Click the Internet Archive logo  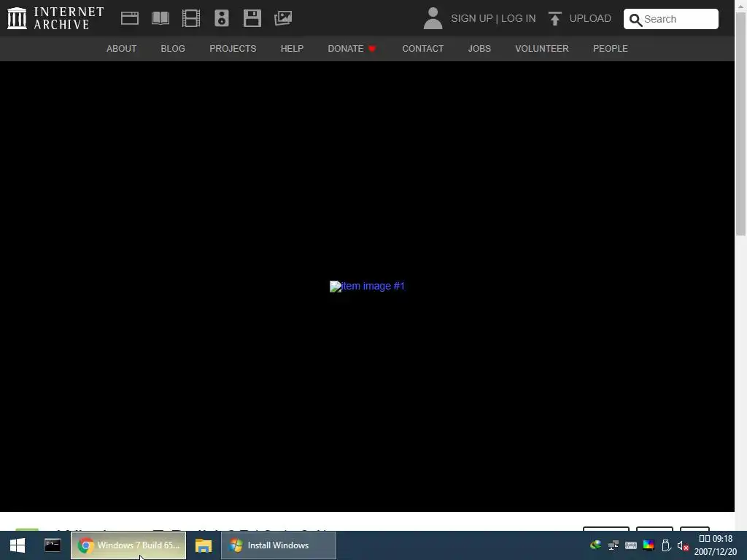55,18
